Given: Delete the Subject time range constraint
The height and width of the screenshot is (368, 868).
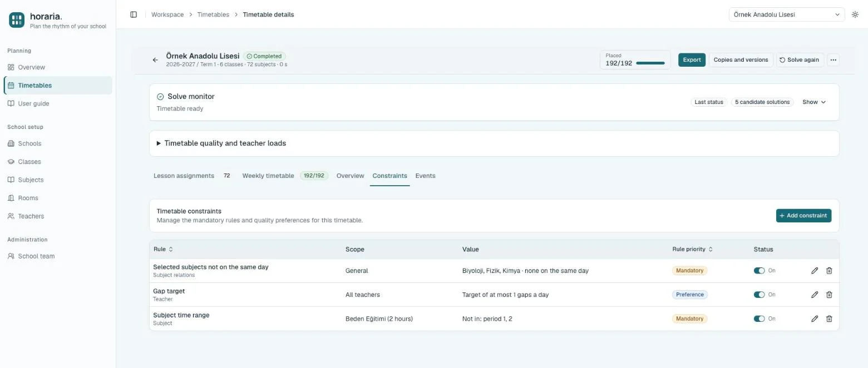Looking at the screenshot, I should point(829,319).
